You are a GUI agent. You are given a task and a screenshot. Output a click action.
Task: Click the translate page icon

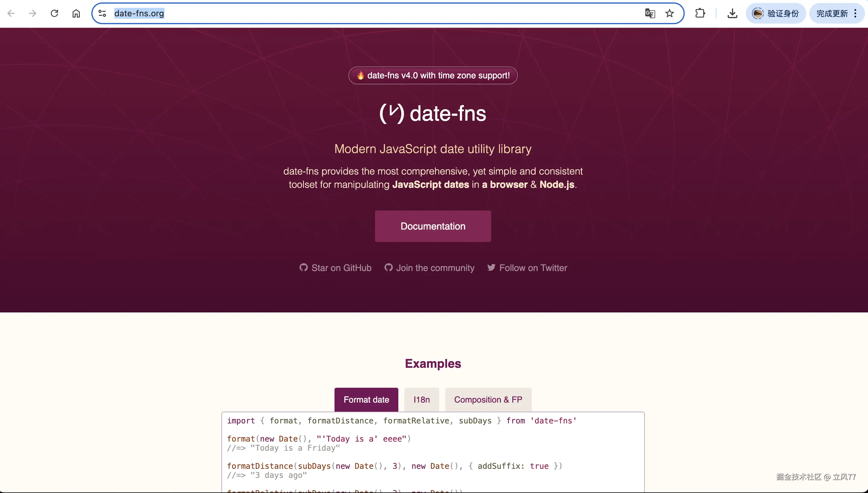pos(650,14)
